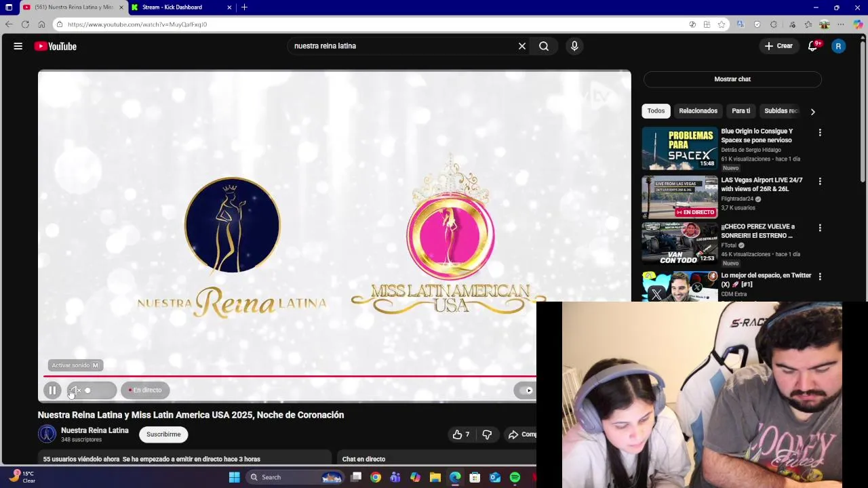Open the Nuestra Reina Latina channel name
The image size is (868, 488).
pos(94,430)
